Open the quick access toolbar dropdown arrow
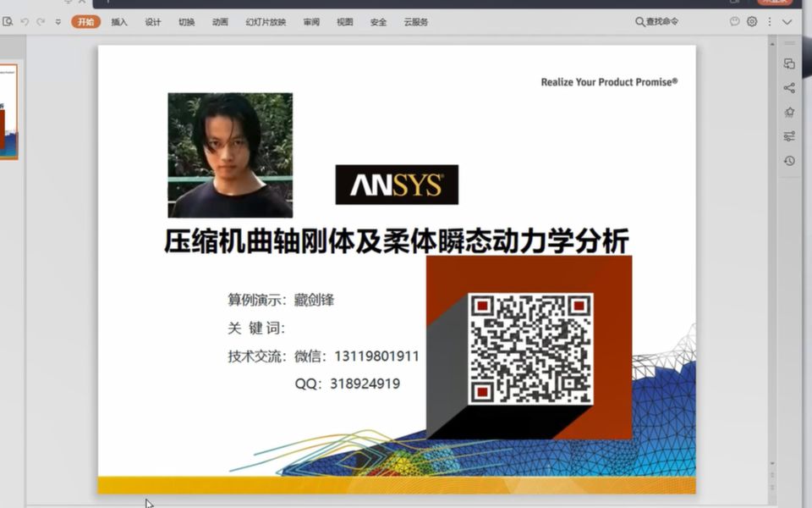This screenshot has height=508, width=812. pos(58,21)
